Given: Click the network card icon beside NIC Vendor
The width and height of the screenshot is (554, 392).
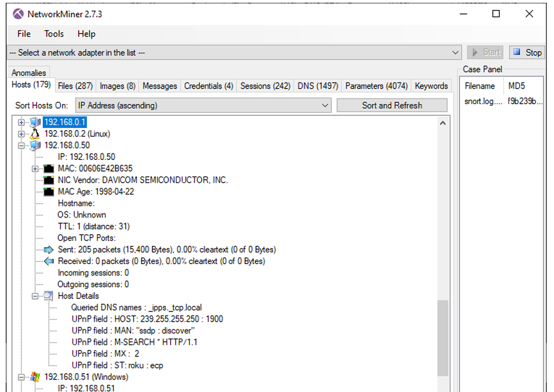Looking at the screenshot, I should tap(49, 180).
